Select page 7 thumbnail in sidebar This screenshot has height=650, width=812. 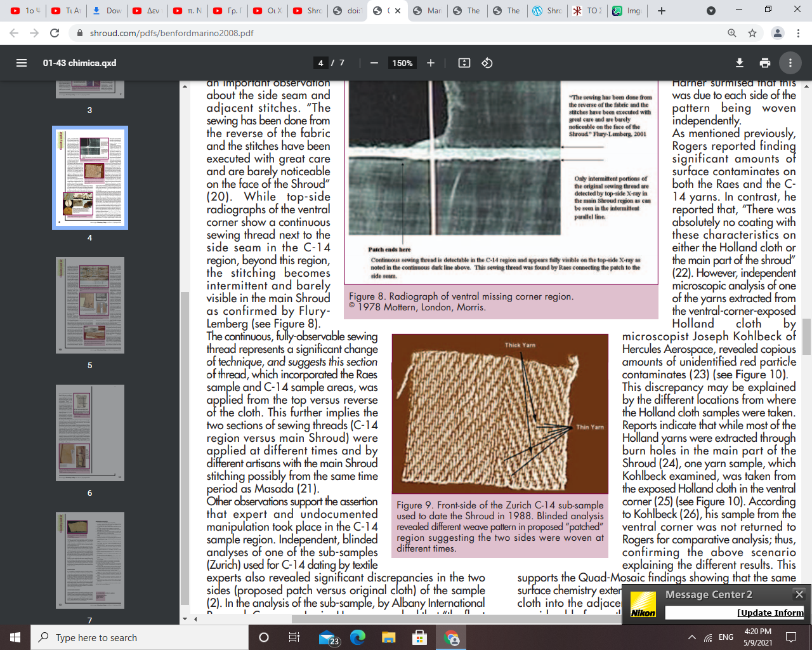click(90, 560)
